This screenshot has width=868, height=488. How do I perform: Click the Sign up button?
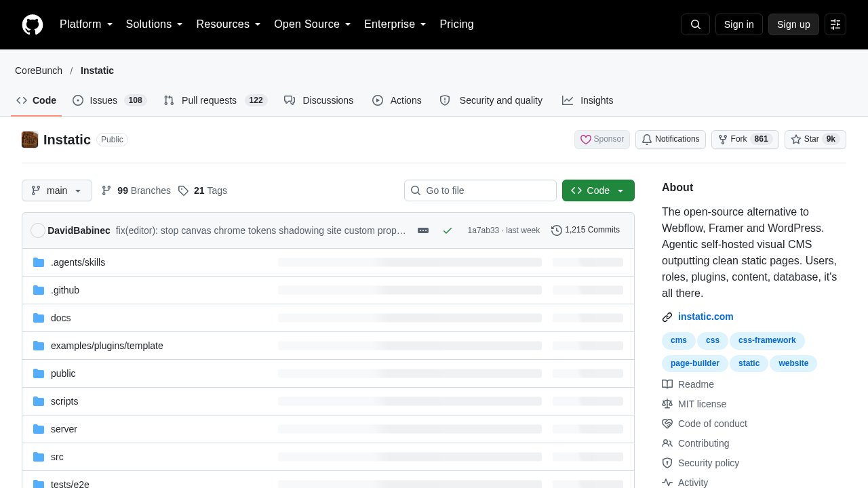pos(793,24)
